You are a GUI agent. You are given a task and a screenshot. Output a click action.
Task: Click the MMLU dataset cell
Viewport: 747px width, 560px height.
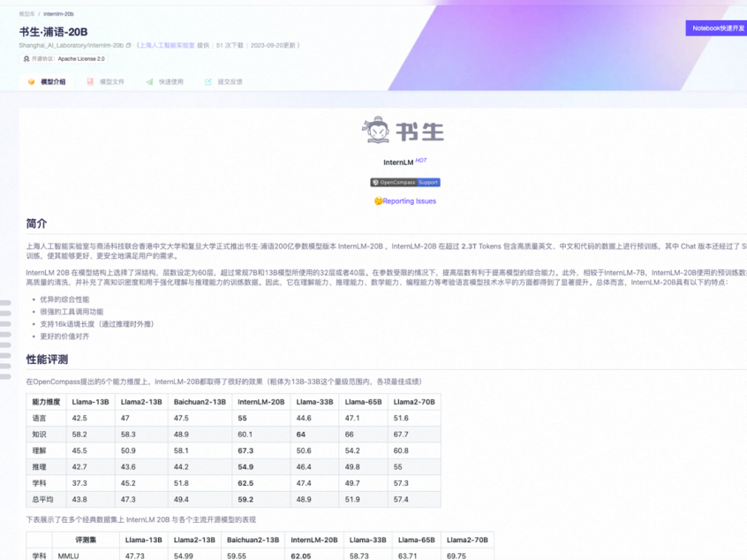(68, 556)
